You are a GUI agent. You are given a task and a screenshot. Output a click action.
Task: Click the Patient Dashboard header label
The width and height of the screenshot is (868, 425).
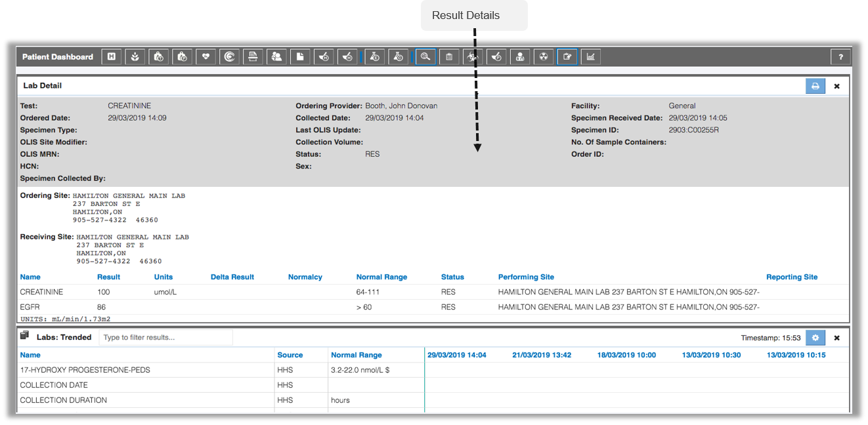click(57, 56)
